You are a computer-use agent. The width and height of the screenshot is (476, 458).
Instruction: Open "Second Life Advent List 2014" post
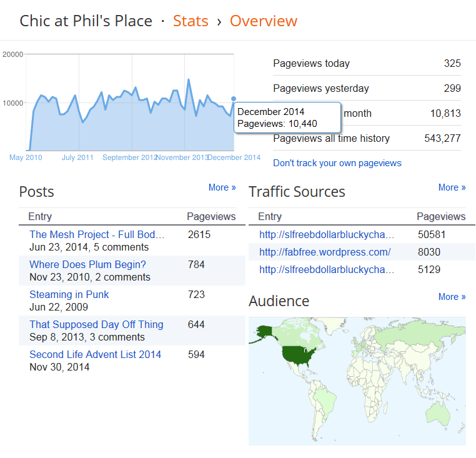pyautogui.click(x=96, y=355)
